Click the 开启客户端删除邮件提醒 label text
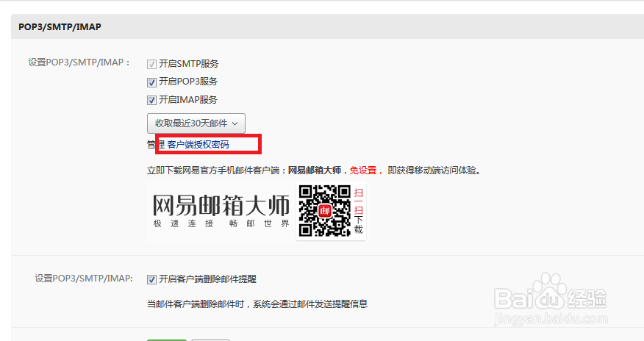The width and height of the screenshot is (644, 341). [x=207, y=279]
